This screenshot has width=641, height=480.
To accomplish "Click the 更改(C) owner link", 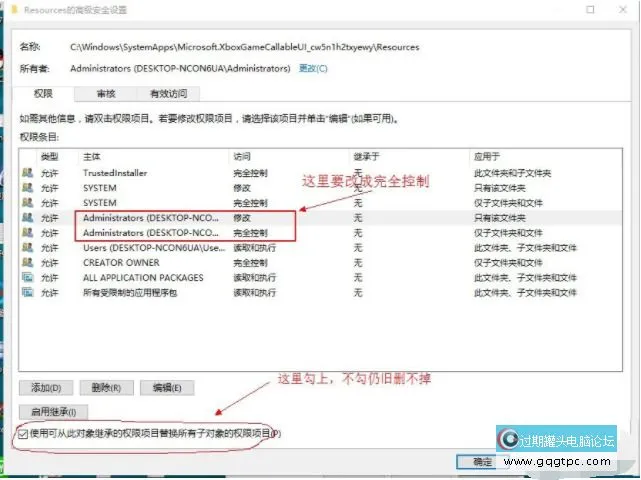I will pos(313,68).
